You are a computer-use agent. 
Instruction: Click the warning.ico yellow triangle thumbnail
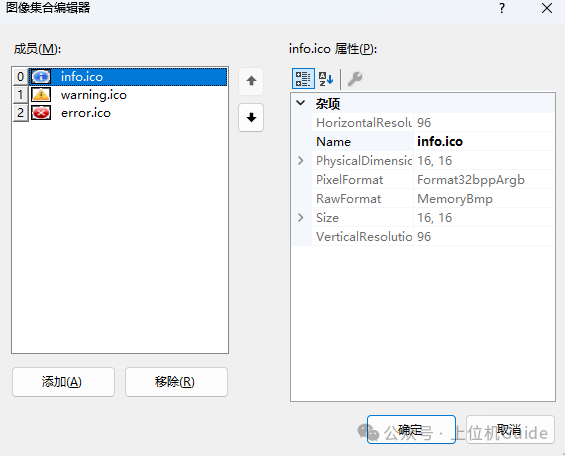41,95
